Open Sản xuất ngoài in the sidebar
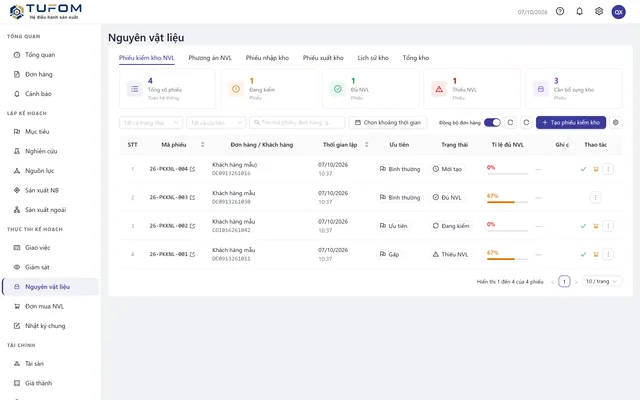 51,210
